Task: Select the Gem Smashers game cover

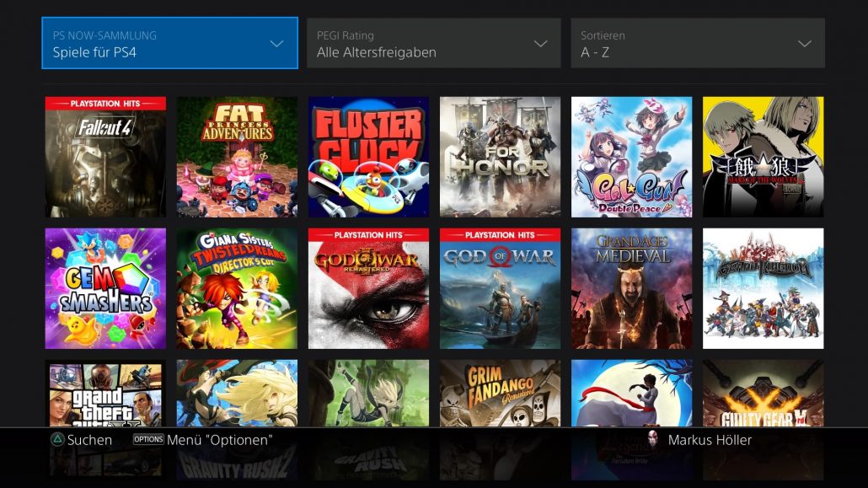Action: (105, 288)
